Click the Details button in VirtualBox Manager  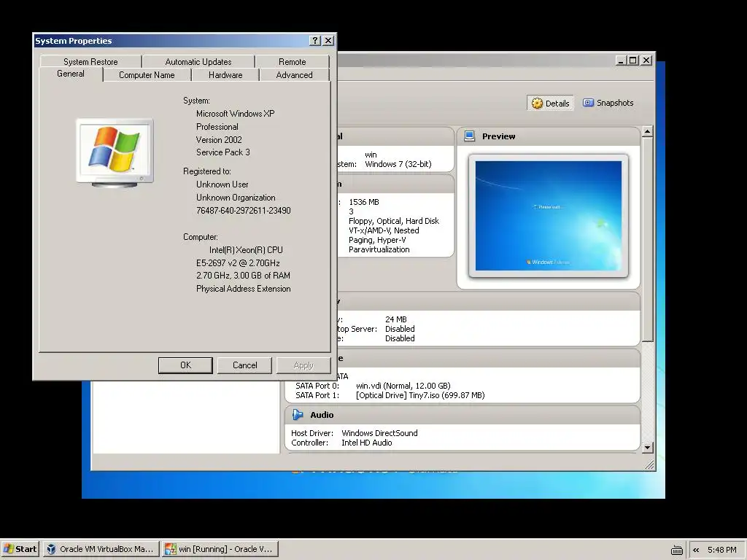point(550,104)
